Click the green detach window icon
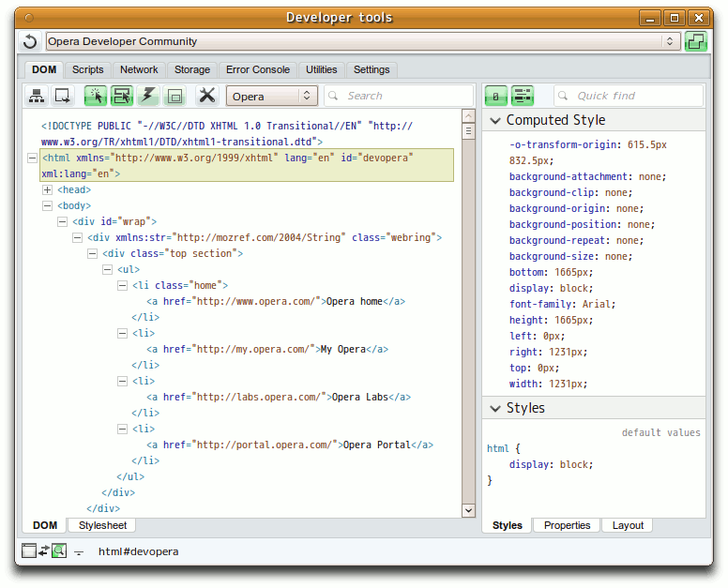This screenshot has height=588, width=728. (695, 42)
